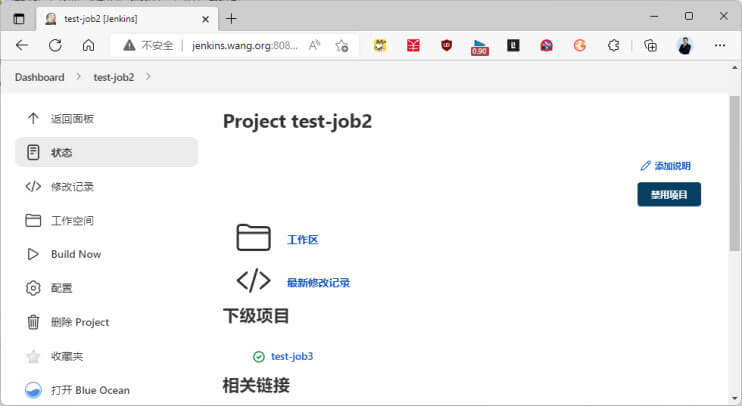This screenshot has width=742, height=406.
Task: Select the 状态 sidebar item
Action: point(106,152)
